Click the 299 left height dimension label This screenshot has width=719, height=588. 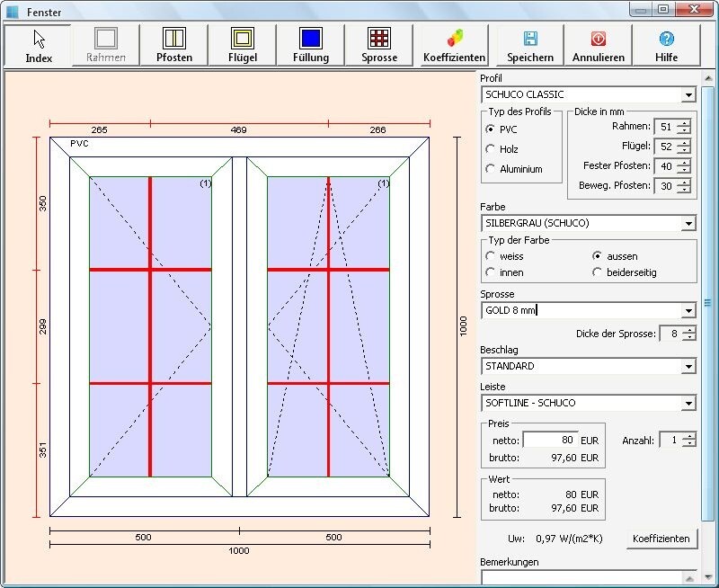(42, 326)
